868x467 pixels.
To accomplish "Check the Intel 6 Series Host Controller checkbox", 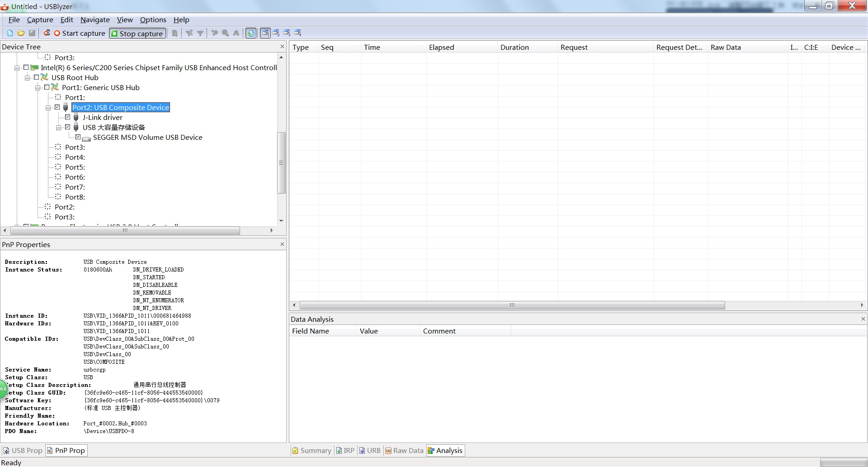I will (26, 67).
